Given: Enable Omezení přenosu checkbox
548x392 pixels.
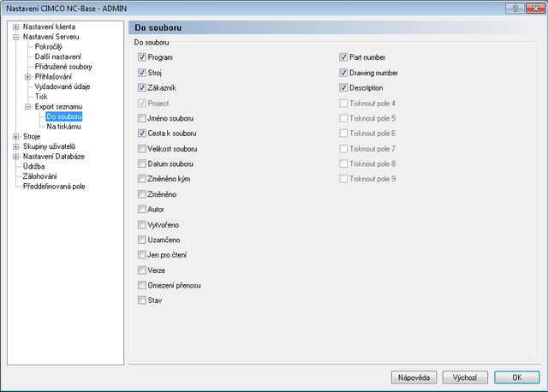Looking at the screenshot, I should click(142, 285).
